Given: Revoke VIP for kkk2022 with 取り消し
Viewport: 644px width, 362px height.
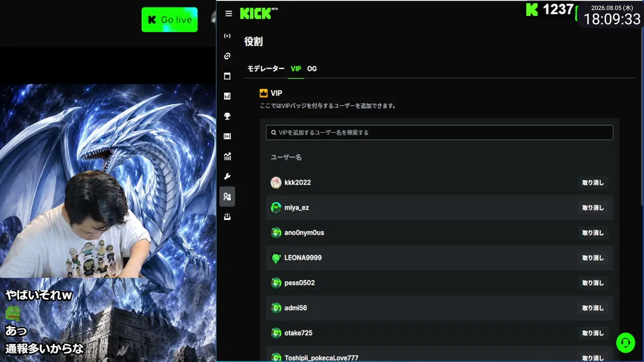Looking at the screenshot, I should click(x=593, y=183).
